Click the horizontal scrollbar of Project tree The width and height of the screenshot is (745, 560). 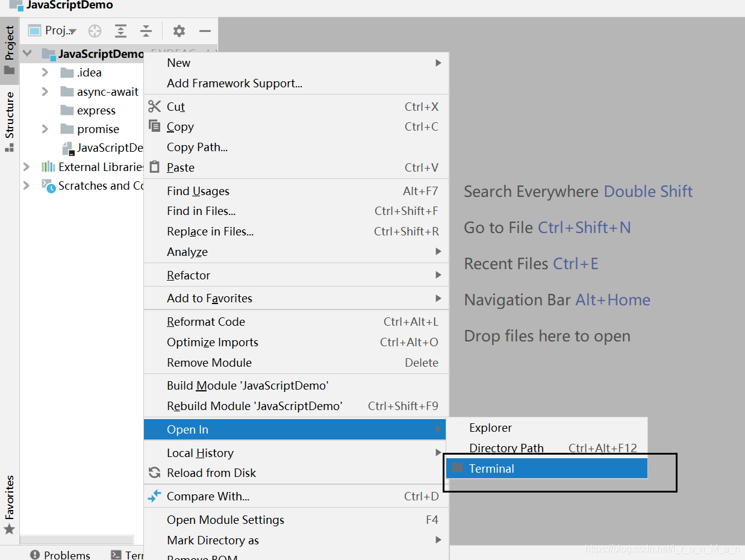[x=77, y=540]
